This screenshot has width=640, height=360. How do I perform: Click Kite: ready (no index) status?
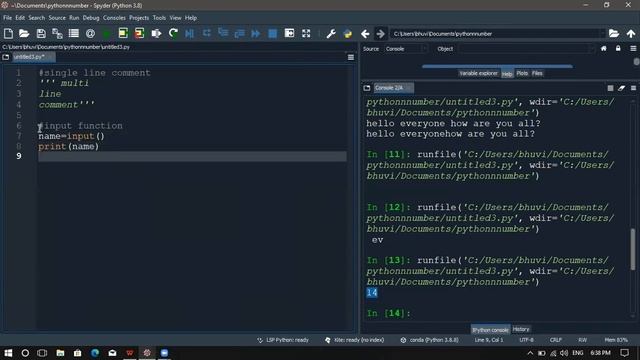(355, 340)
